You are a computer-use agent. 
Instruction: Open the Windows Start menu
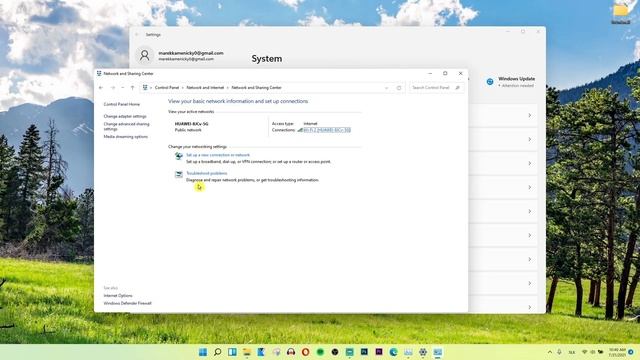click(x=203, y=352)
